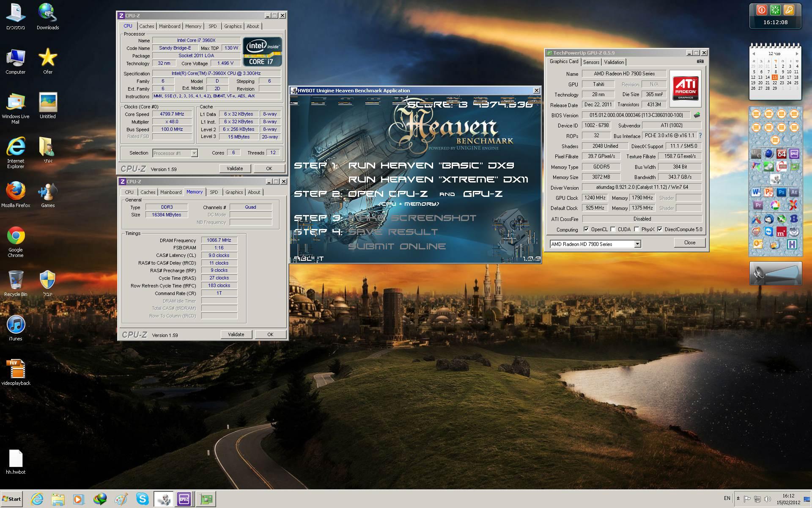Go to next month in calendar gadget
812x508 pixels.
tap(797, 54)
